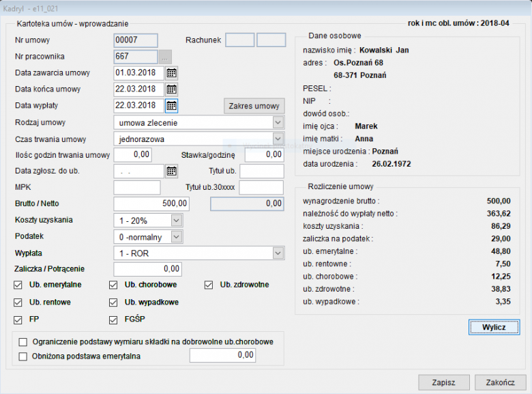Click the należność do wypłaty netto value 363,62
The image size is (532, 394).
click(x=499, y=214)
